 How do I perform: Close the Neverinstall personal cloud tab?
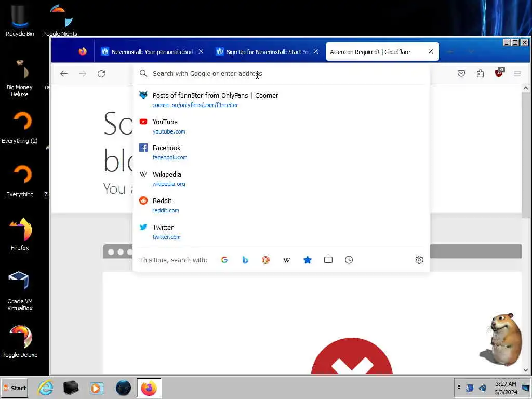(201, 51)
